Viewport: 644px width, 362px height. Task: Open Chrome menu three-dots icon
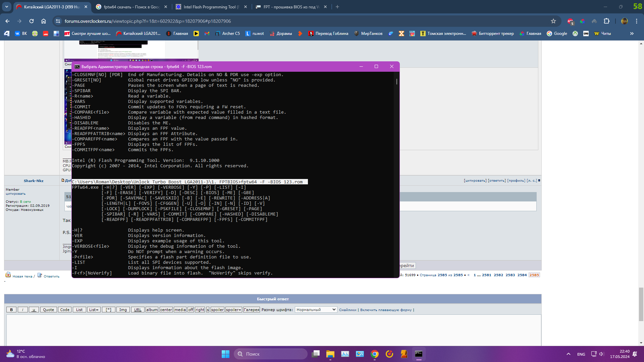(636, 21)
